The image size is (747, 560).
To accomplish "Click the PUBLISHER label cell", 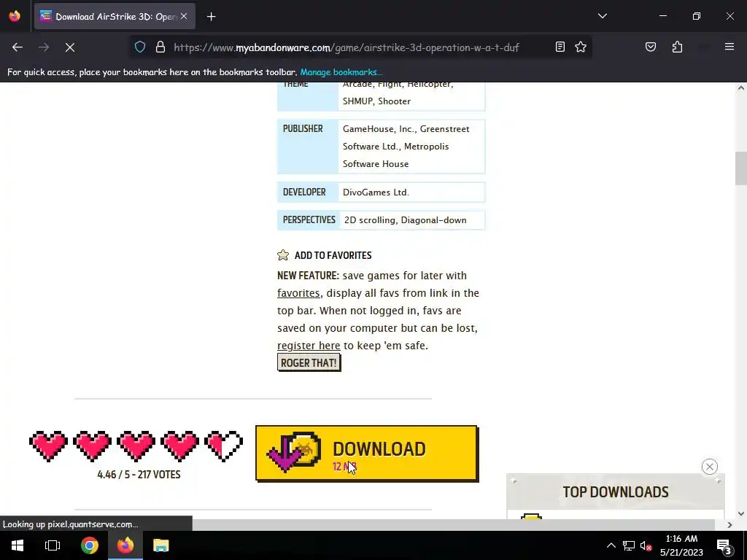I will [x=308, y=146].
